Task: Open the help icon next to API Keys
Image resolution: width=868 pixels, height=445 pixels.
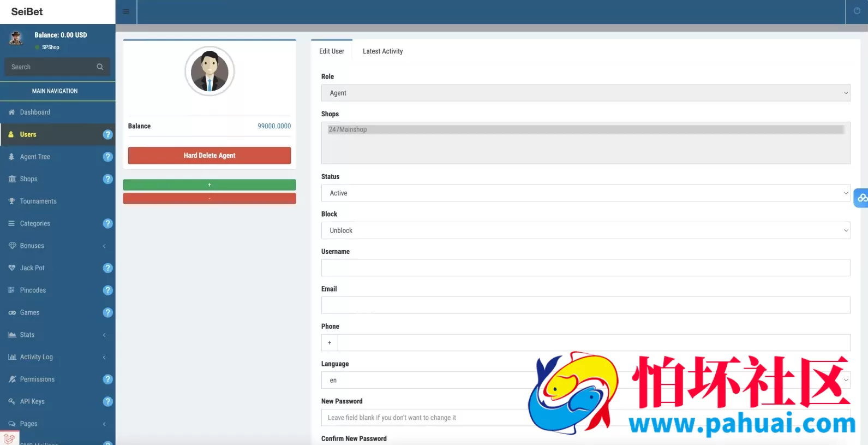Action: [108, 402]
